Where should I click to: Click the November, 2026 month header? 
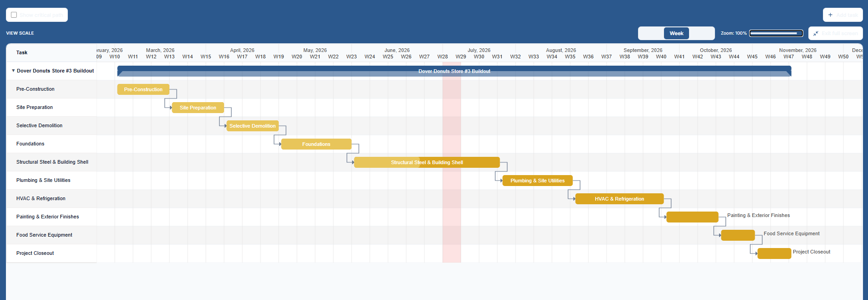[798, 50]
